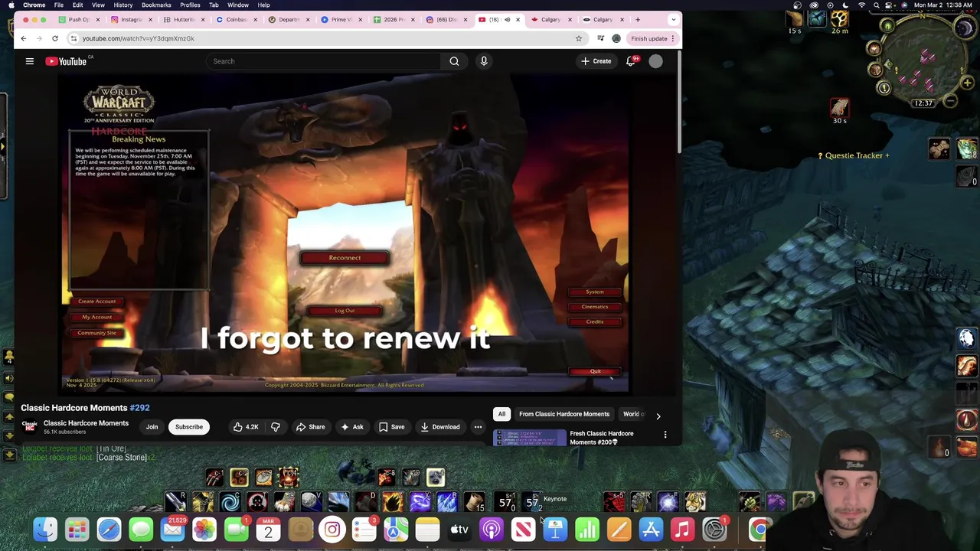Click the WoW fire spell action button
The image size is (980, 551).
point(393,502)
